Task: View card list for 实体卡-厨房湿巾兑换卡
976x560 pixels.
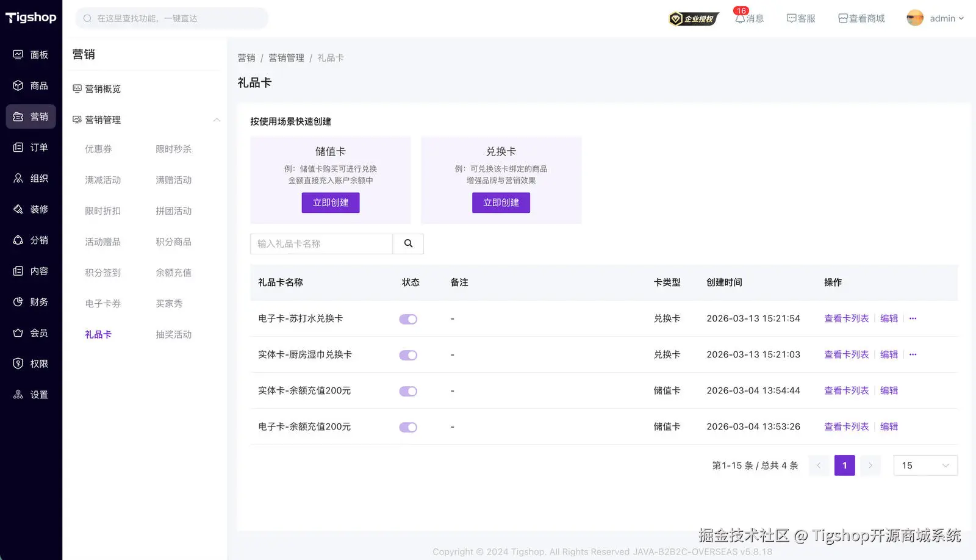Action: 846,354
